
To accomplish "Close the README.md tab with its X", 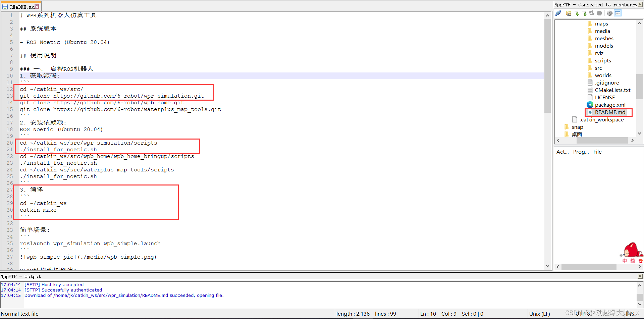I will point(37,6).
